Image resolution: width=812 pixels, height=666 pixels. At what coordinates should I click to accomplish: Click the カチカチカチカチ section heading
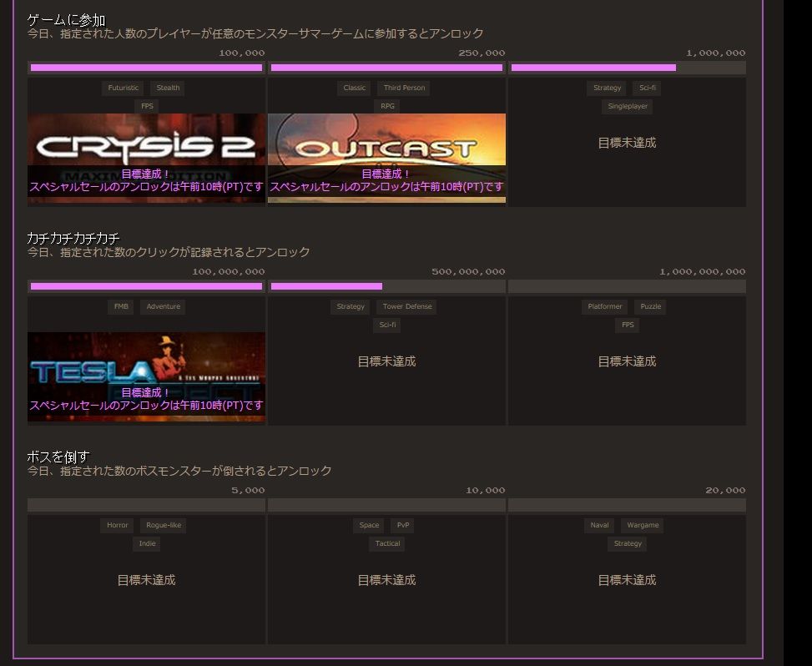pos(73,238)
